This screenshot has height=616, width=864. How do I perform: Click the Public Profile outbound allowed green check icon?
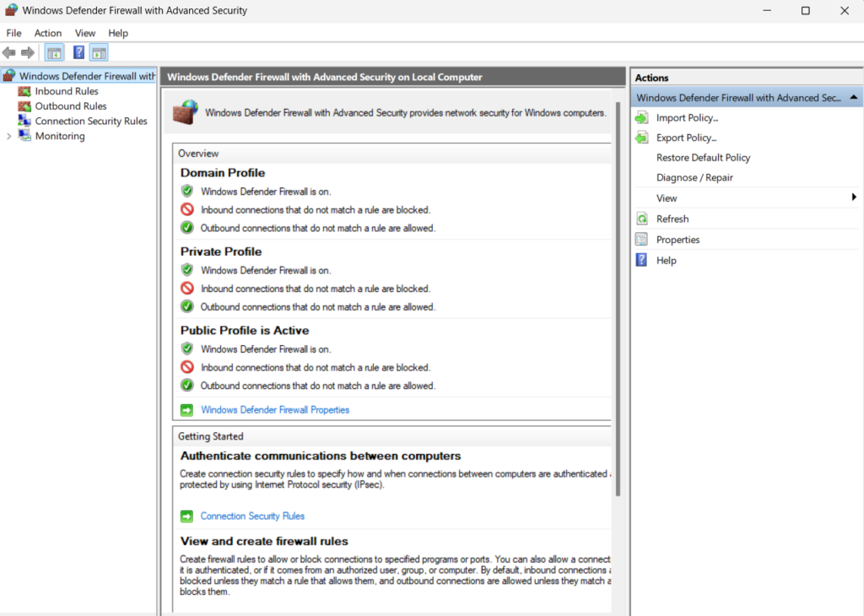click(187, 385)
